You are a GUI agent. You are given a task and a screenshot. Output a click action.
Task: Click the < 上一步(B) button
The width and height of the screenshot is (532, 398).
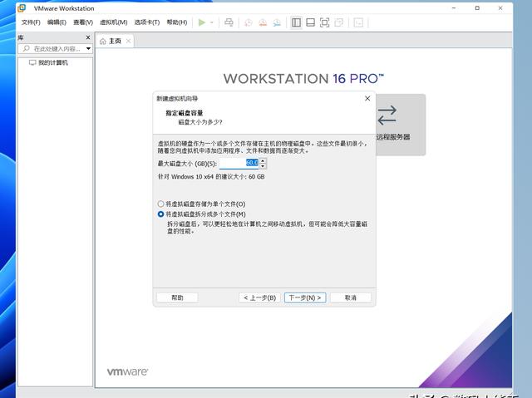(260, 297)
